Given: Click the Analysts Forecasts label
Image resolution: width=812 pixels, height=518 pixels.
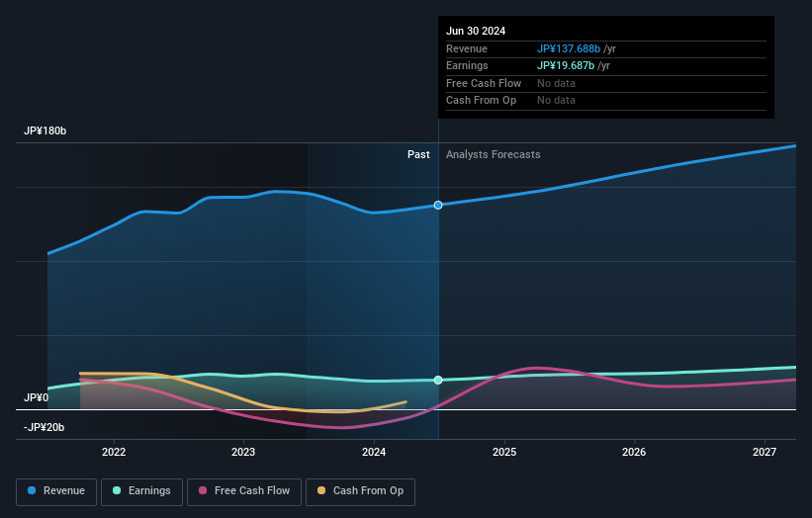Looking at the screenshot, I should point(493,154).
